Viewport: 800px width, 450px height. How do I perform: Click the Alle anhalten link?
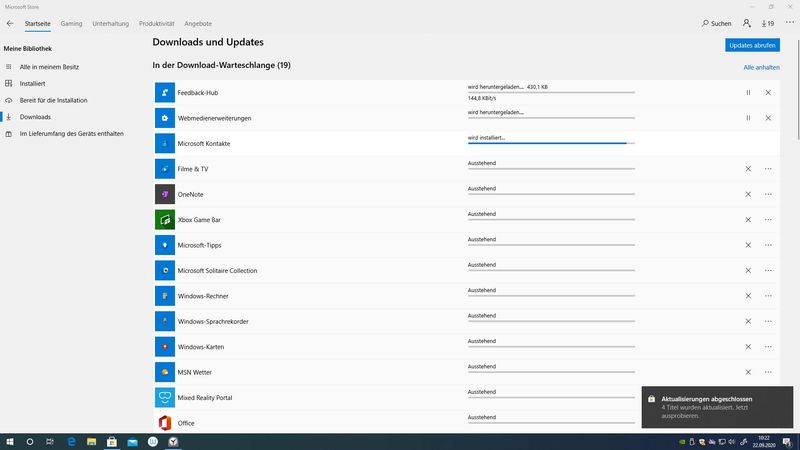[761, 67]
